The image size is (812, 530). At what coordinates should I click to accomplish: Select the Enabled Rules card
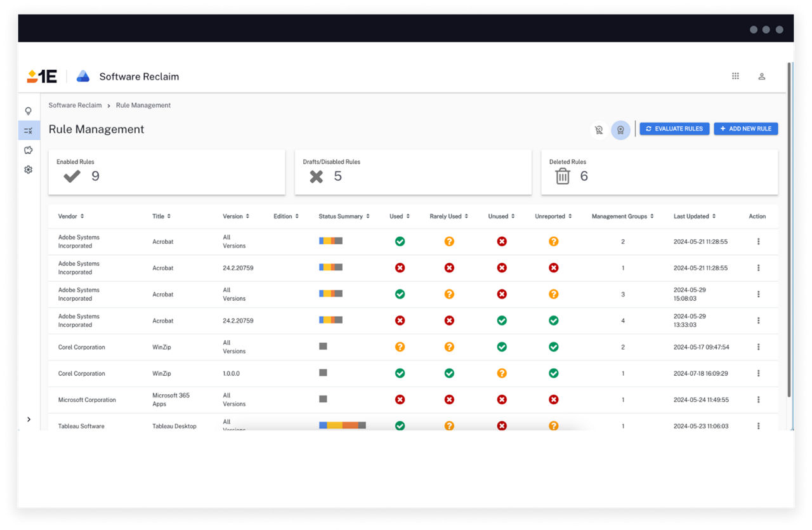pos(167,172)
